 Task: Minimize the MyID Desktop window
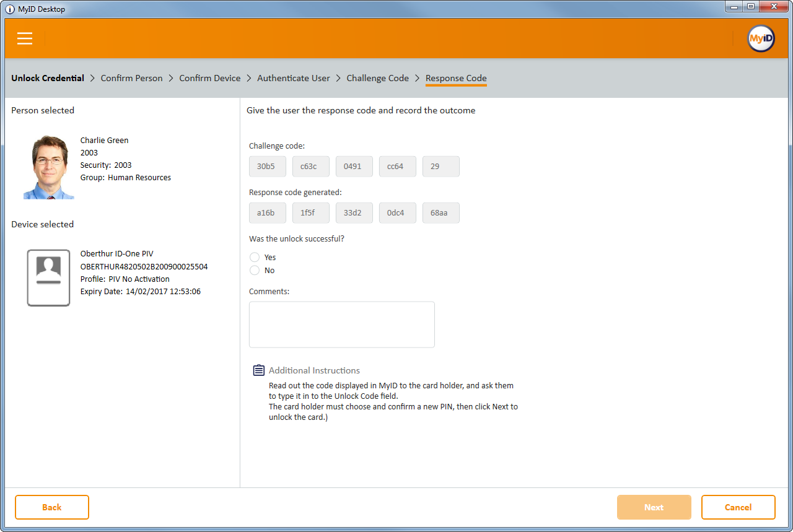tap(734, 7)
